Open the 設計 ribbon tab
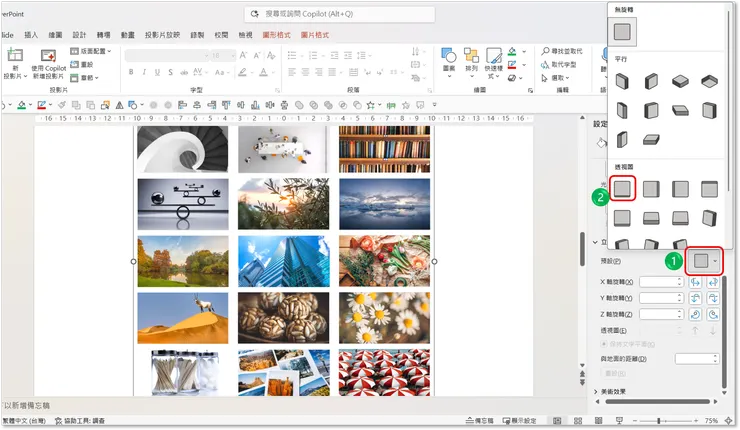 click(x=79, y=35)
